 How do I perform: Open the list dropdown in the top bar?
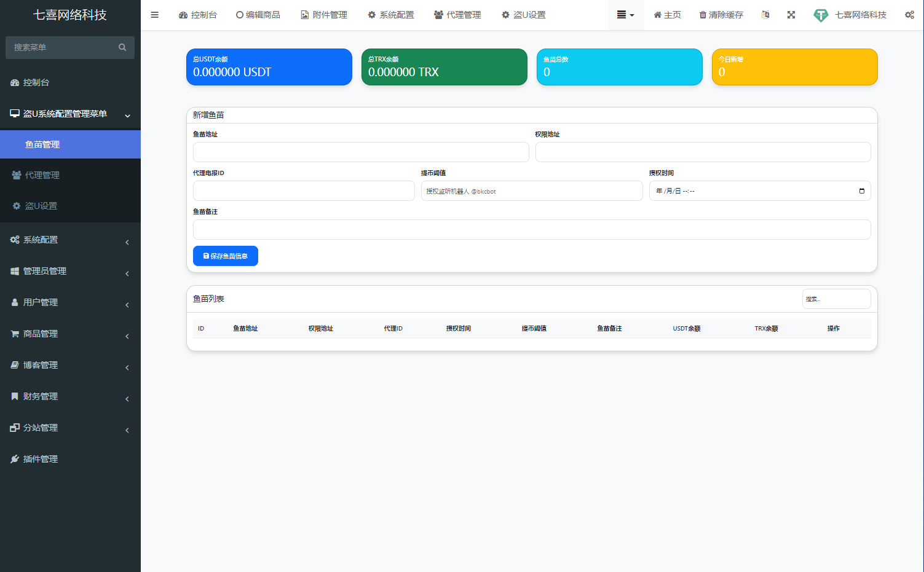[625, 15]
